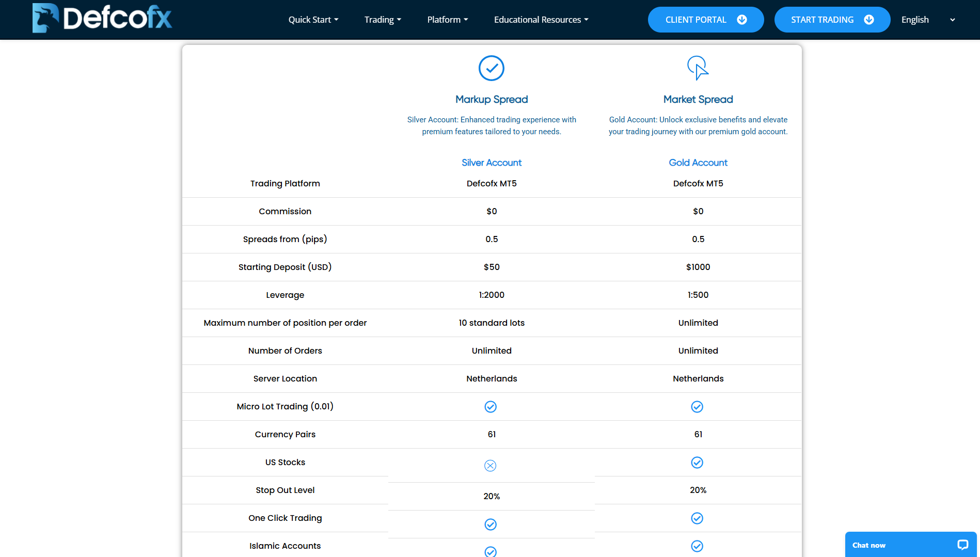Click Gold Account Defcofx MT5 value
The image size is (980, 557).
[698, 183]
